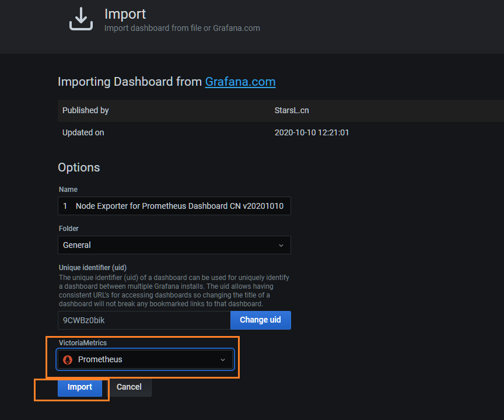
Task: Click the Published by label
Action: [86, 111]
